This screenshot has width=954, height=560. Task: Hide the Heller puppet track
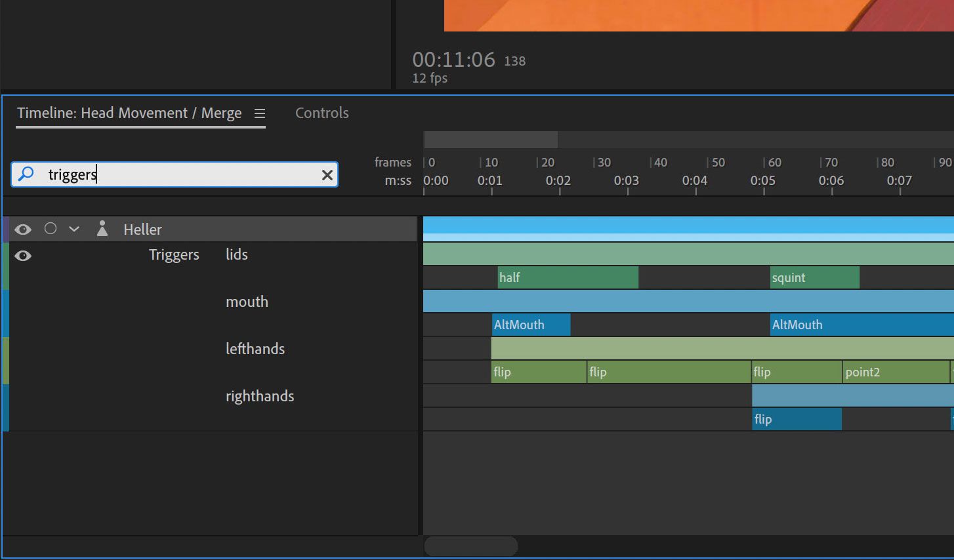(23, 230)
